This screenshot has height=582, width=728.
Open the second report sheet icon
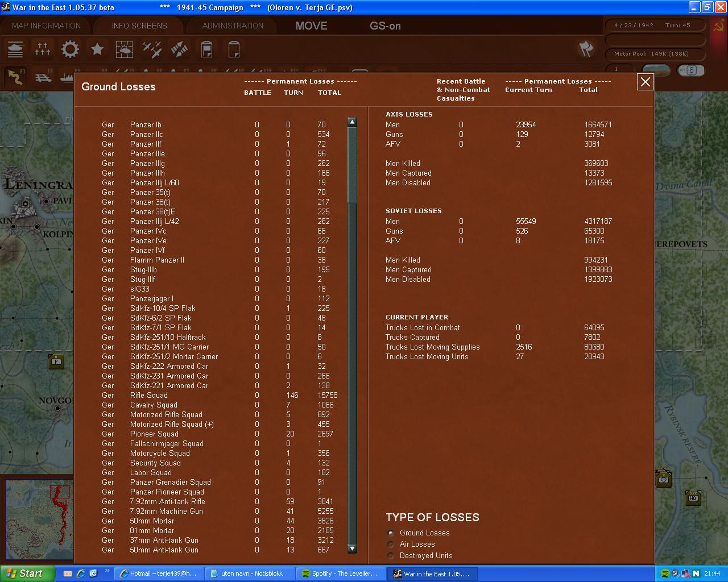(x=234, y=49)
